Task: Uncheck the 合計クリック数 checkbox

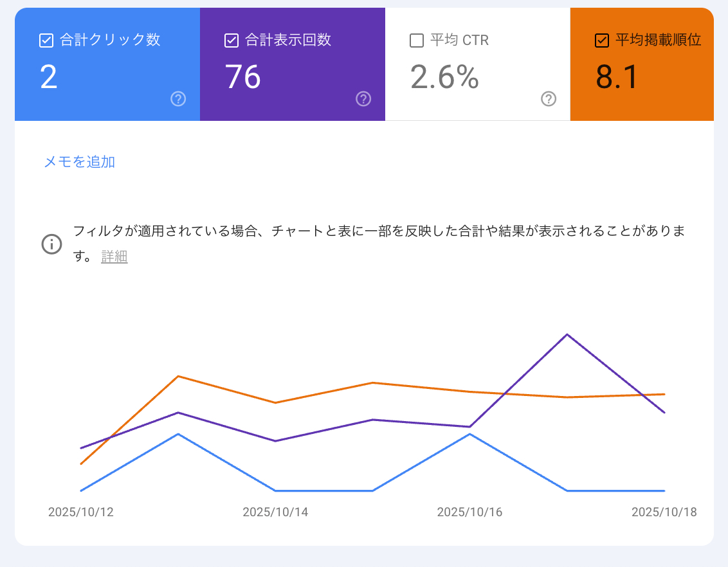Action: 46,40
